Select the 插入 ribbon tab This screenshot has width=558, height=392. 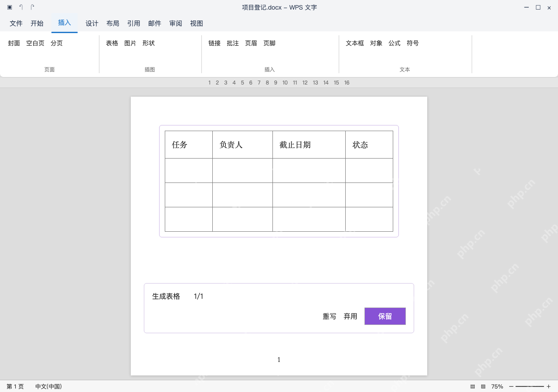[x=65, y=23]
